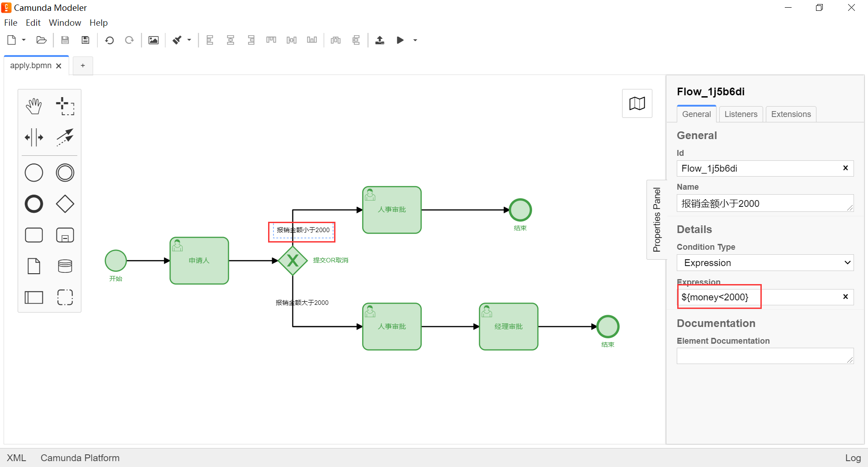Select the 经理审批 user task
Image resolution: width=868 pixels, height=467 pixels.
(509, 327)
